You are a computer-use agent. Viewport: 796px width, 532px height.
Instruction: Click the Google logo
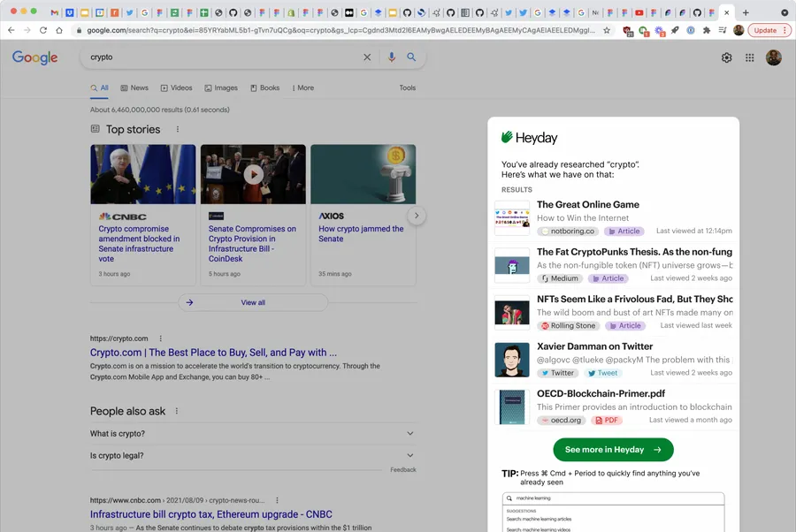(35, 57)
